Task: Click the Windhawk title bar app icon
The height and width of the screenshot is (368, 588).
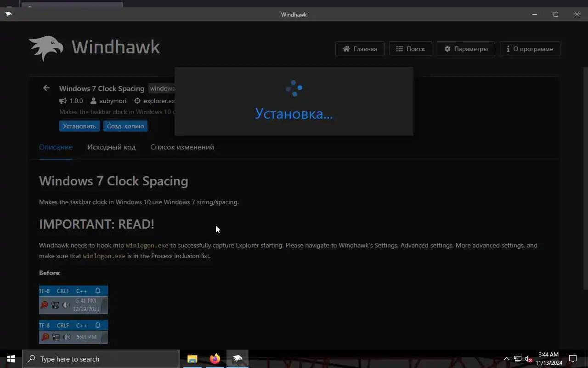Action: tap(8, 14)
